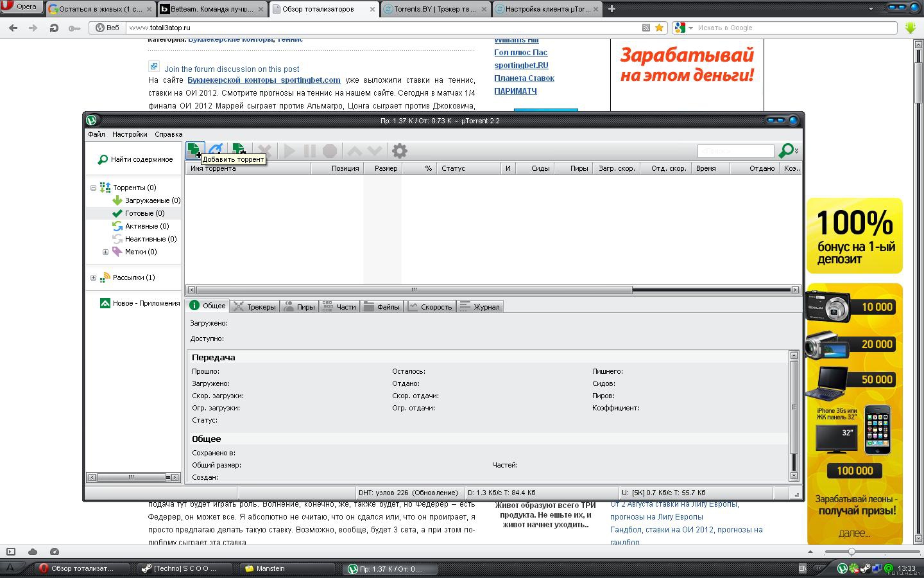Click the Add torrent toolbar icon
924x578 pixels.
coord(195,151)
